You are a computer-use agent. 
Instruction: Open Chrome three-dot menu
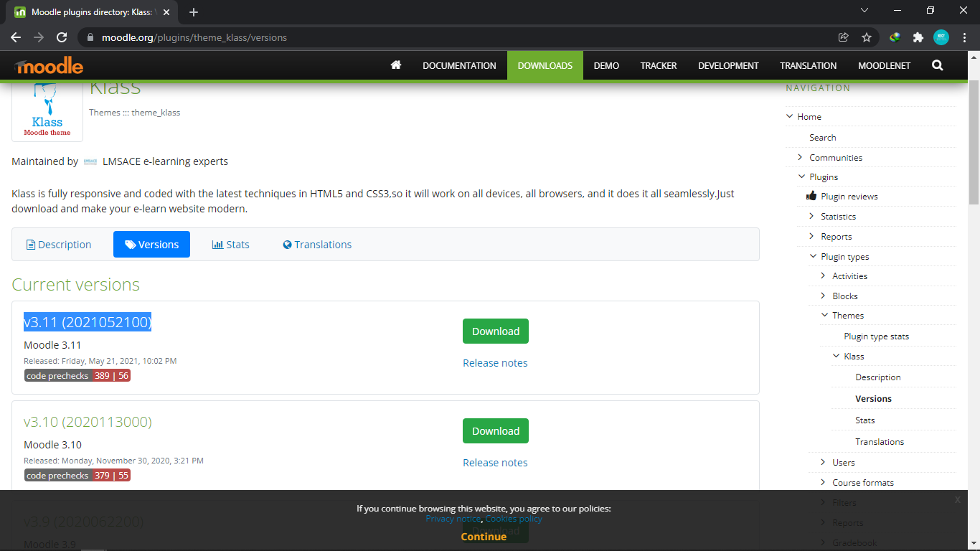click(963, 37)
